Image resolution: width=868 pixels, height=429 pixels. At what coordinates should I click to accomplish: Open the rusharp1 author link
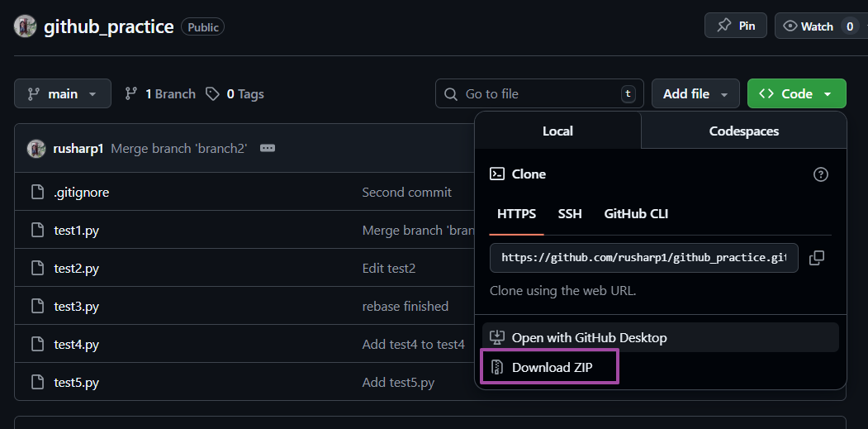pyautogui.click(x=78, y=149)
